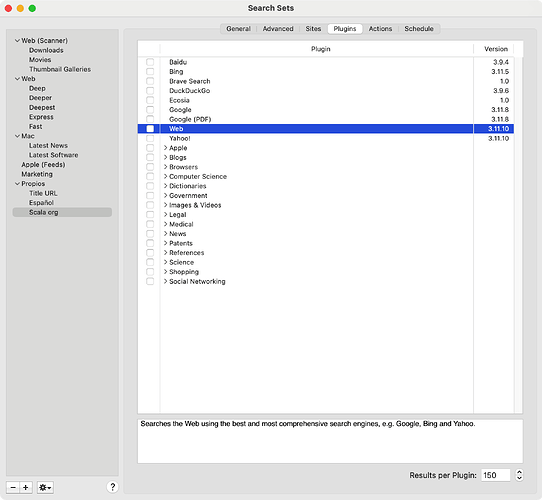Select Apple (Feeds) search set
542x500 pixels.
(x=43, y=165)
